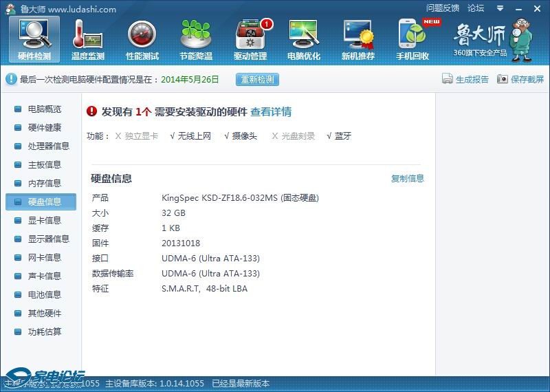Select 硬盘信息 in the sidebar
Image resolution: width=550 pixels, height=392 pixels.
click(41, 202)
